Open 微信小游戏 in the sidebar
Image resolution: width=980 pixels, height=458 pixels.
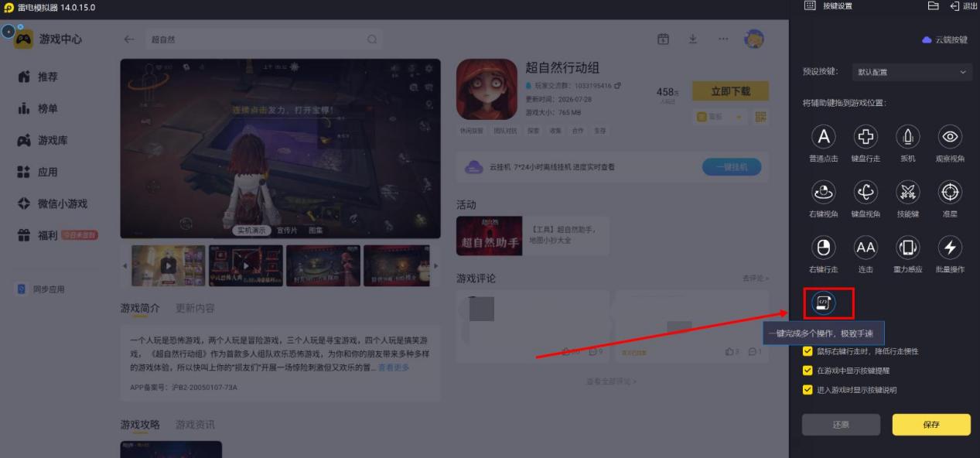(53, 204)
